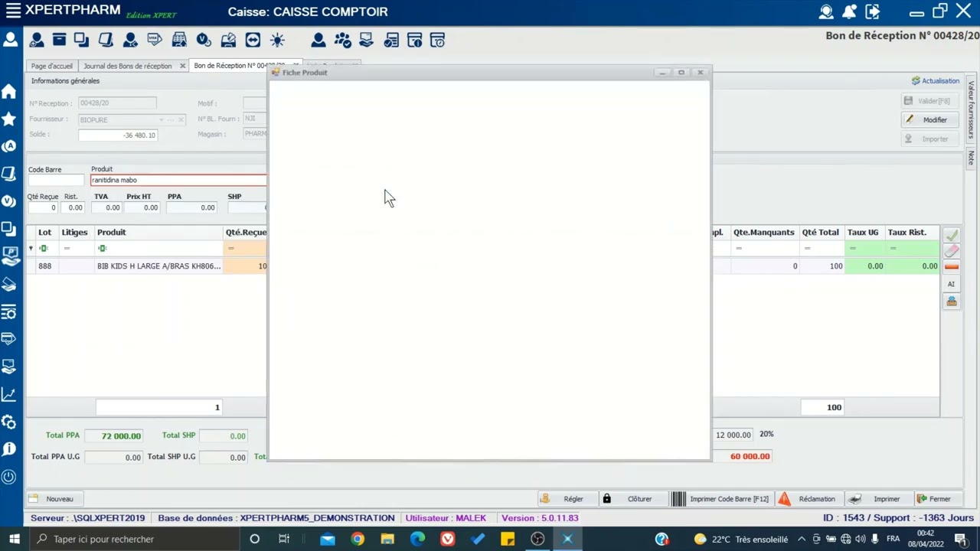Click the Qté Reçue input field
This screenshot has height=551, width=980.
pos(43,207)
